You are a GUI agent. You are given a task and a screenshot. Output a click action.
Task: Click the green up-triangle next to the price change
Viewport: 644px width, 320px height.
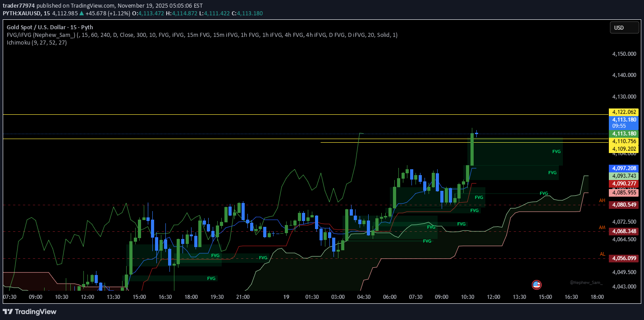coord(81,14)
